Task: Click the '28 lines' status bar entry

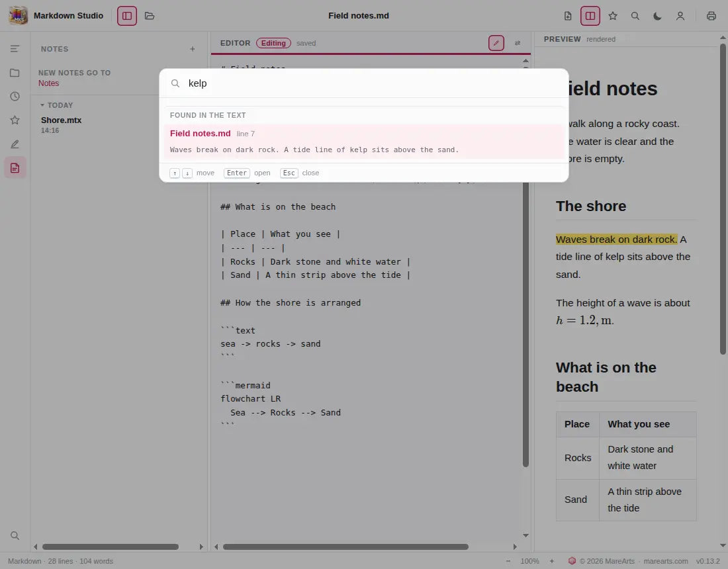Action: coord(60,561)
